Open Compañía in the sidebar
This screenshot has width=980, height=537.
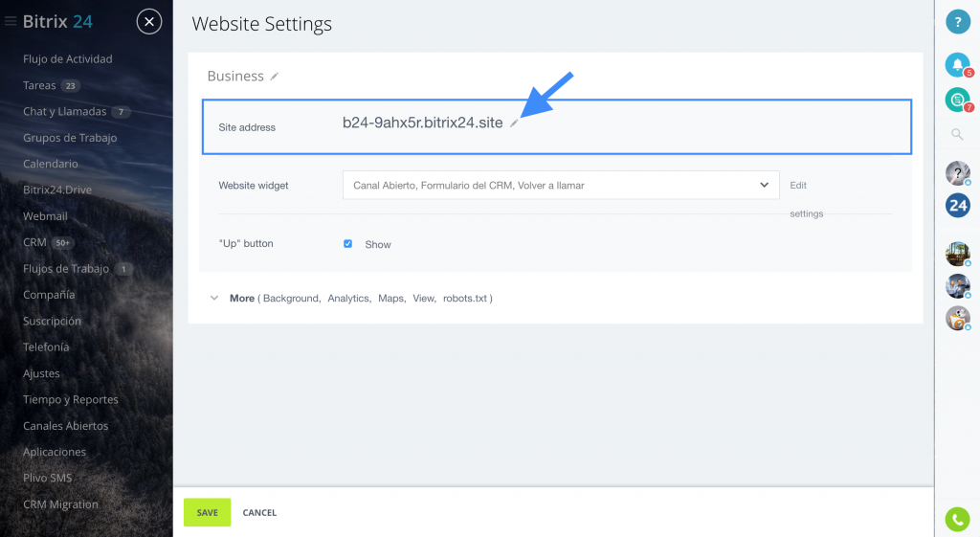(49, 295)
